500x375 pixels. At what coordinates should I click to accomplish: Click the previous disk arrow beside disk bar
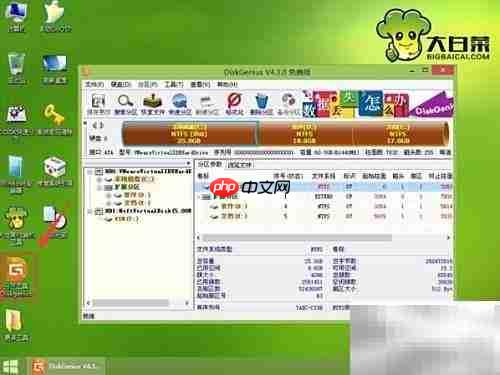95,126
